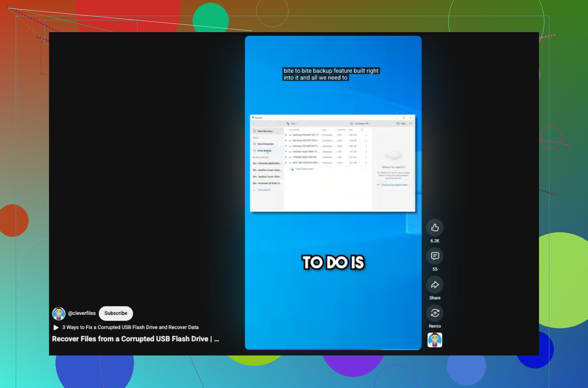The width and height of the screenshot is (588, 388).
Task: Subscribe to the cleverfiles channel
Action: coord(116,313)
